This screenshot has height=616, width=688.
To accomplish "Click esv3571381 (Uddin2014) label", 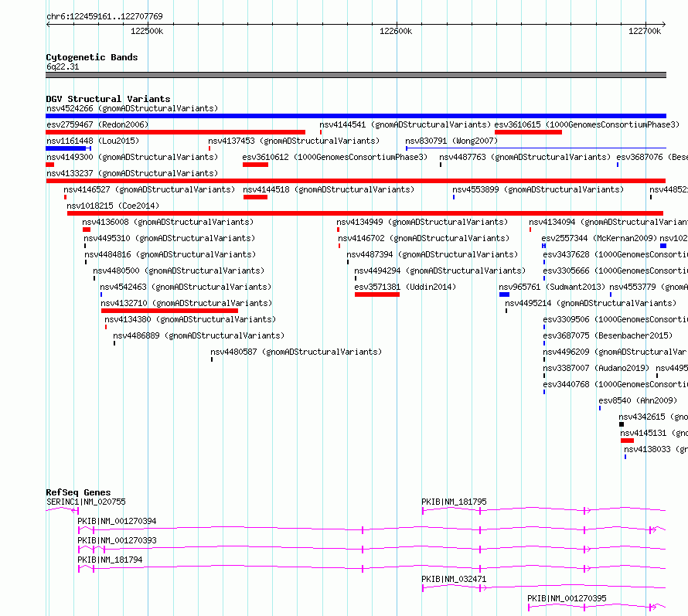I will pyautogui.click(x=405, y=287).
